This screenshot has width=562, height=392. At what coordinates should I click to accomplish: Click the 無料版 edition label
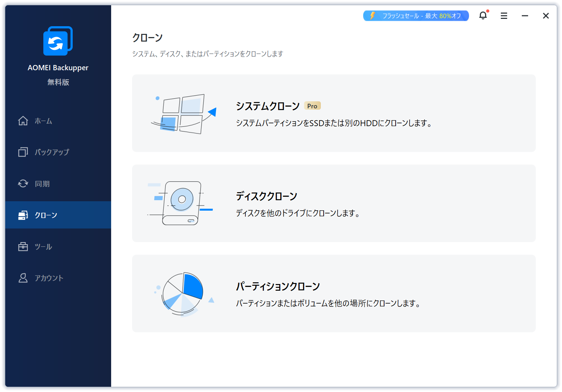point(58,82)
